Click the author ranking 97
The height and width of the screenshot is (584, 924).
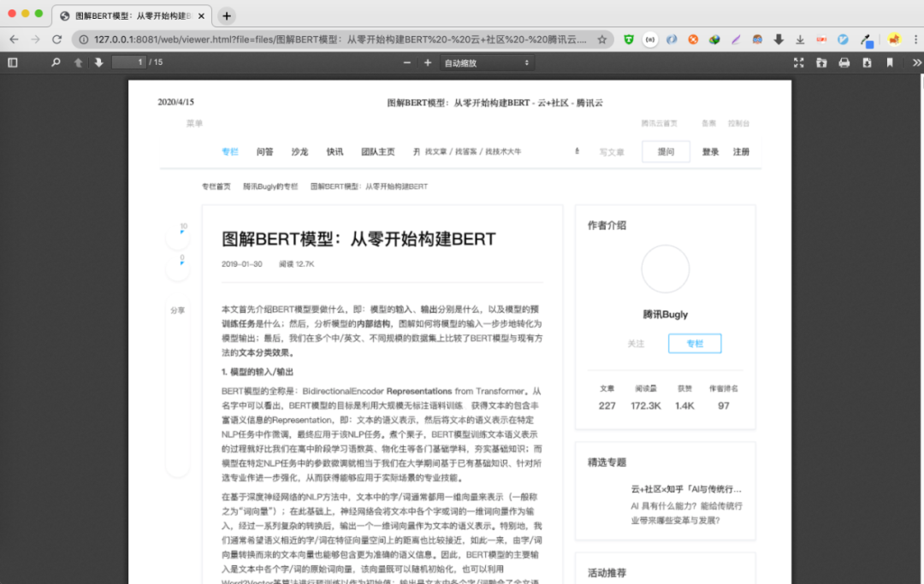pos(724,405)
